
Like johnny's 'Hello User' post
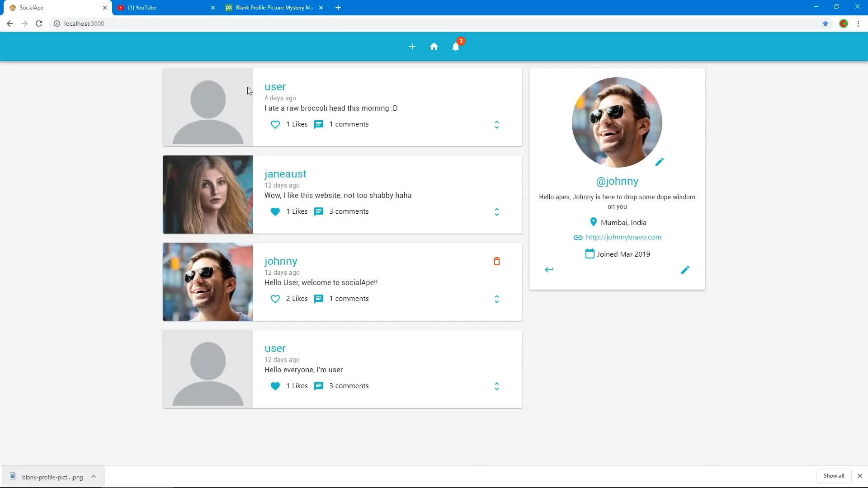(x=275, y=299)
